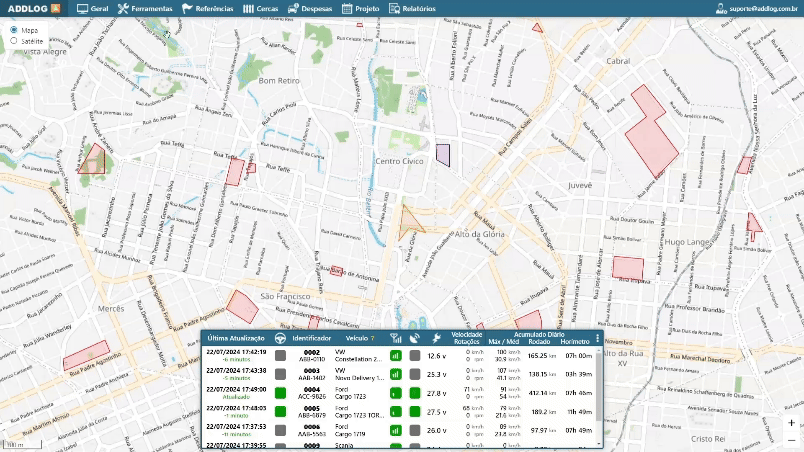The image size is (804, 452).
Task: Click the power plug voltage column icon
Action: point(436,339)
